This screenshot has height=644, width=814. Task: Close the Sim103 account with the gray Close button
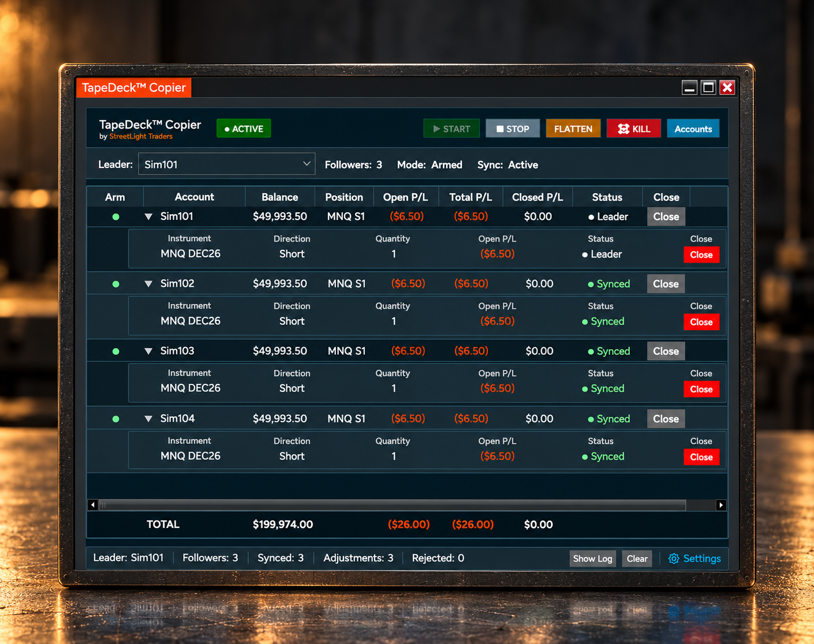pos(666,351)
